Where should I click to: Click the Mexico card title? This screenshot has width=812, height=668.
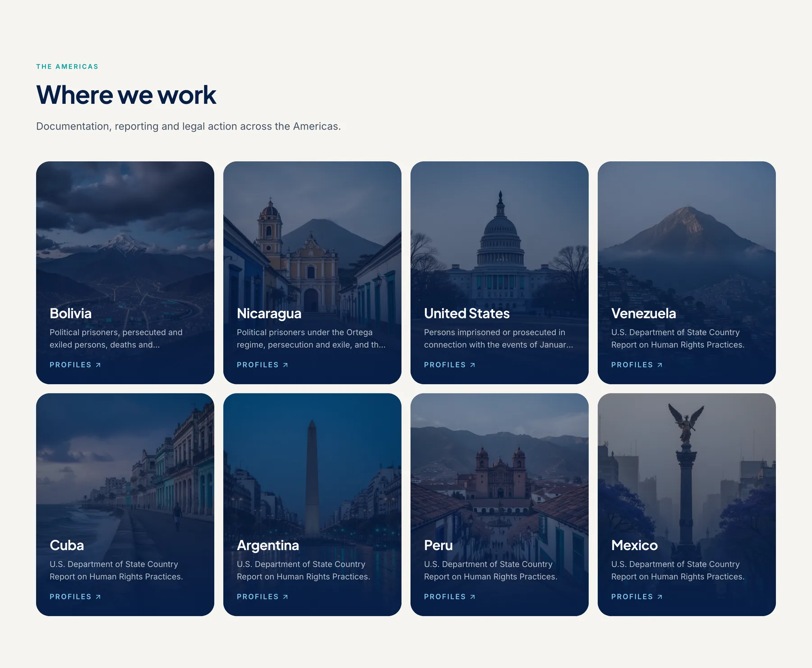click(635, 545)
